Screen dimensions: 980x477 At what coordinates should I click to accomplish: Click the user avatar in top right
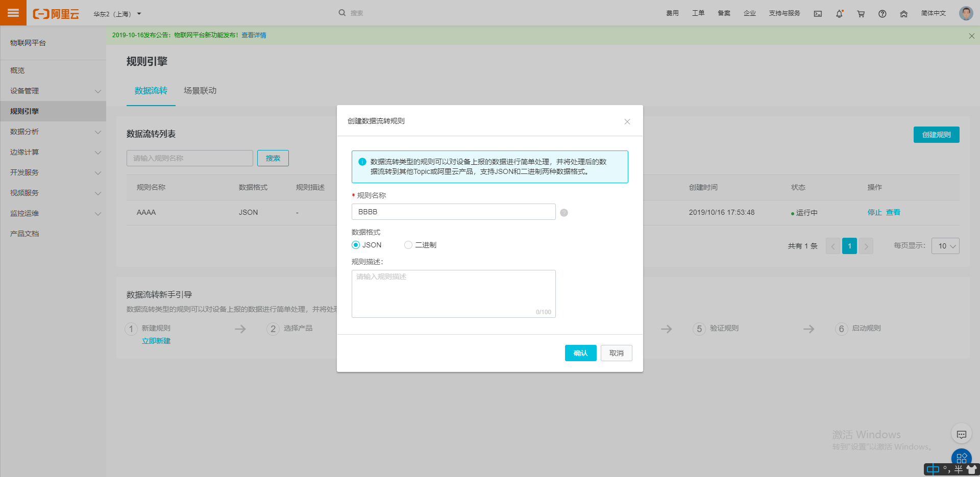pos(966,13)
